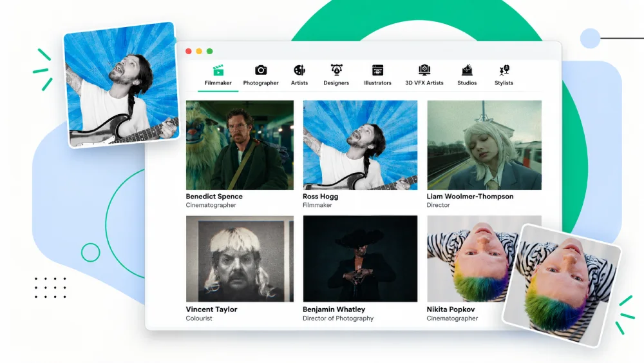Click the Photographer camera icon
This screenshot has width=644, height=363.
[261, 70]
